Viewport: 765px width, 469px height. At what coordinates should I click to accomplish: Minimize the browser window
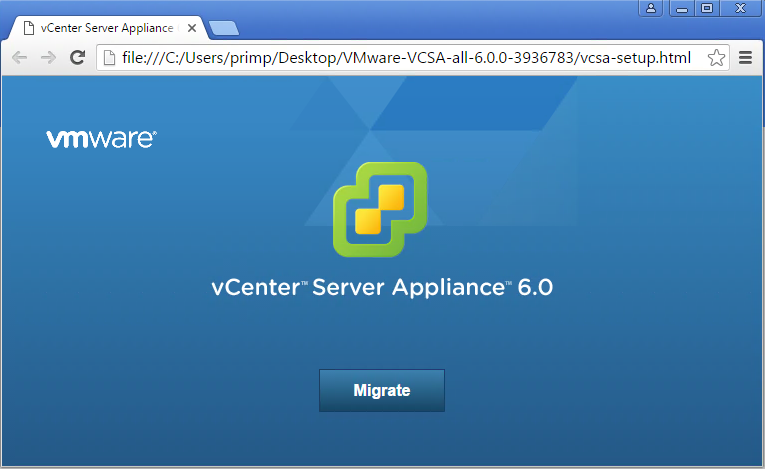coord(682,8)
